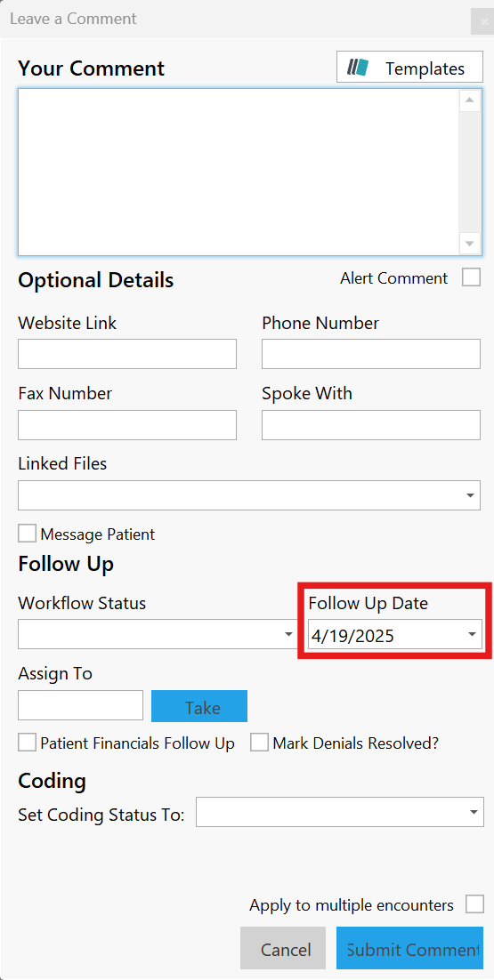Image resolution: width=494 pixels, height=980 pixels.
Task: Click the comment scrollbar up arrow
Action: point(470,100)
